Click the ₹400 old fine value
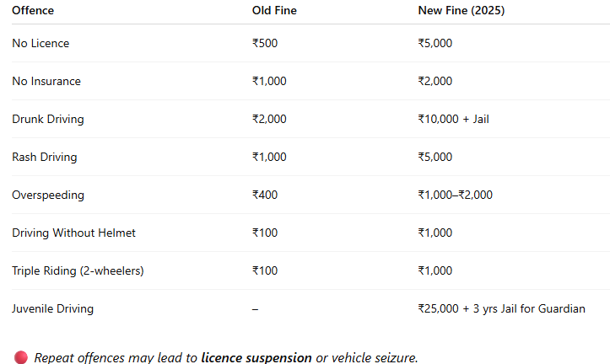 [x=265, y=195]
